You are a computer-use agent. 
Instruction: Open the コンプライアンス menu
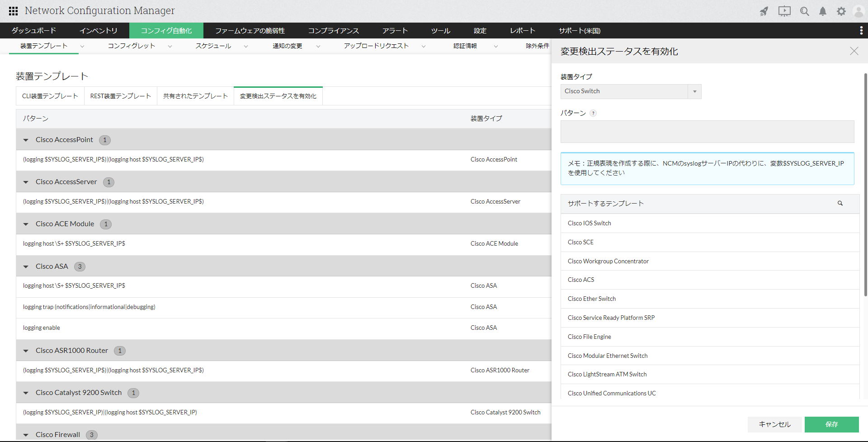click(333, 31)
